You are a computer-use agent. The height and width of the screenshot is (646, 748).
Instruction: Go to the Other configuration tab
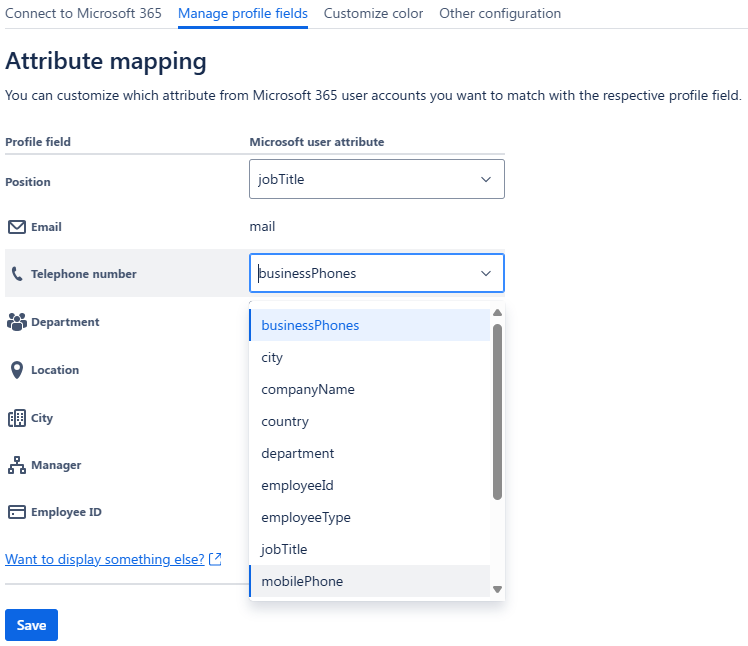(500, 14)
